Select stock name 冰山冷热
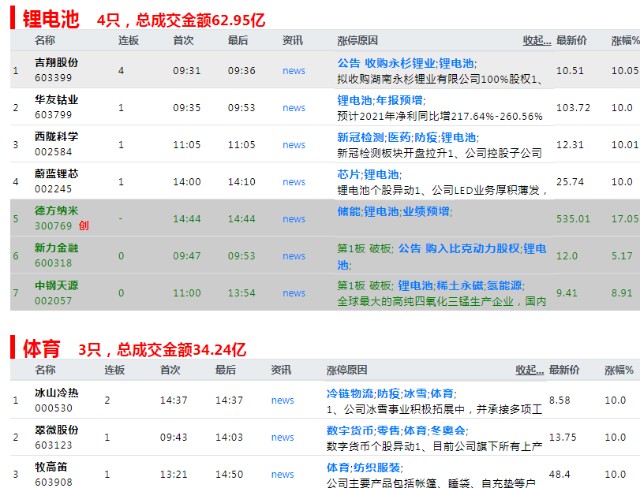Image resolution: width=640 pixels, height=488 pixels. click(56, 393)
